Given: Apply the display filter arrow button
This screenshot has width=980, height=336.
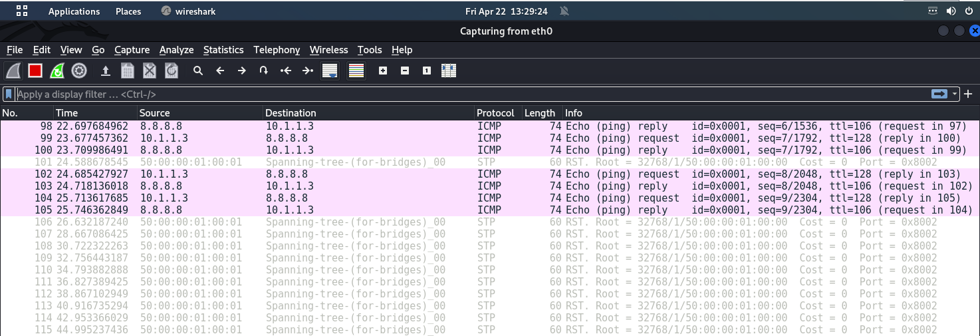Looking at the screenshot, I should click(x=939, y=94).
